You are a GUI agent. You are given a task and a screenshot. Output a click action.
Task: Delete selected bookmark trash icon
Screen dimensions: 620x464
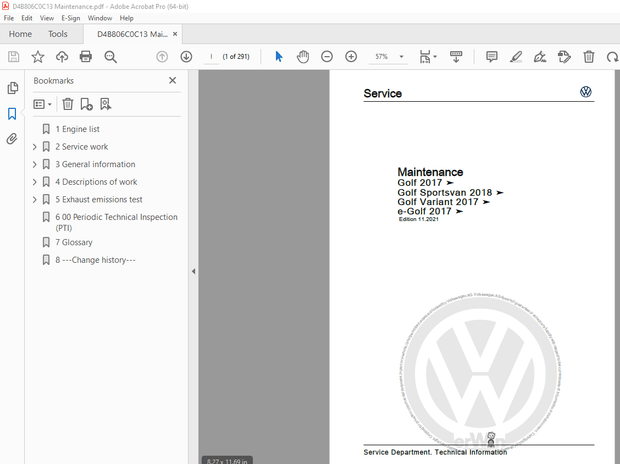click(x=68, y=104)
